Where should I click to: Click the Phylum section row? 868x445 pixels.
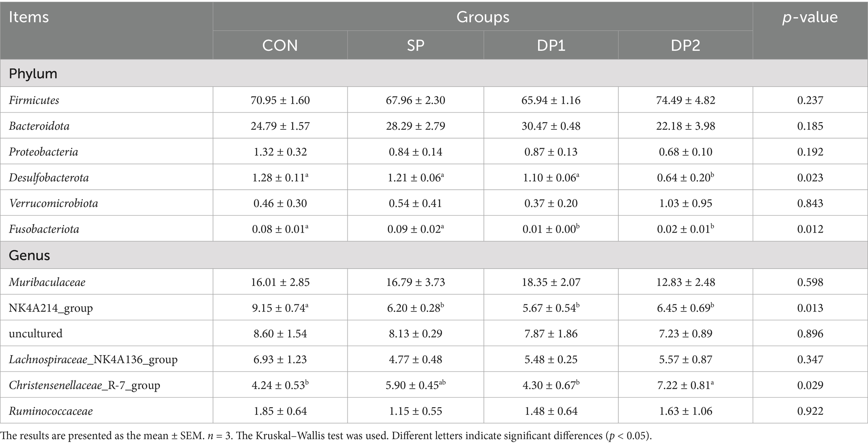click(33, 73)
